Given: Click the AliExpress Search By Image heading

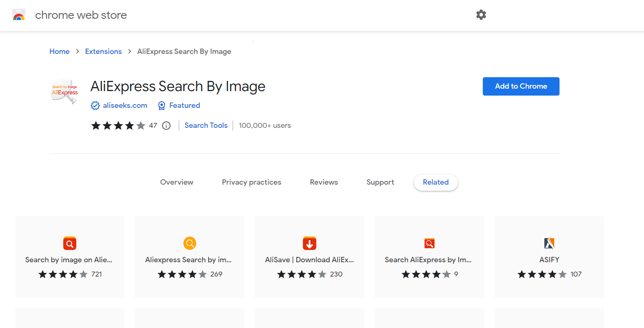Looking at the screenshot, I should click(x=178, y=87).
